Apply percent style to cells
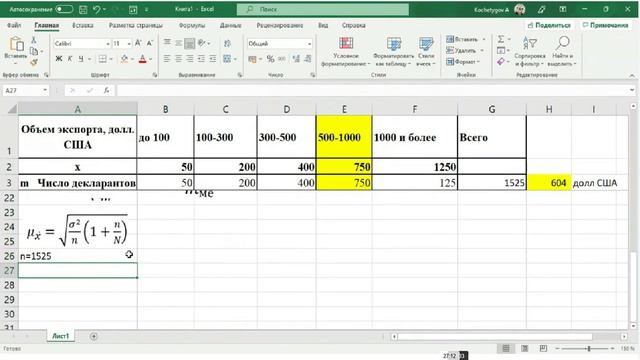 (270, 59)
